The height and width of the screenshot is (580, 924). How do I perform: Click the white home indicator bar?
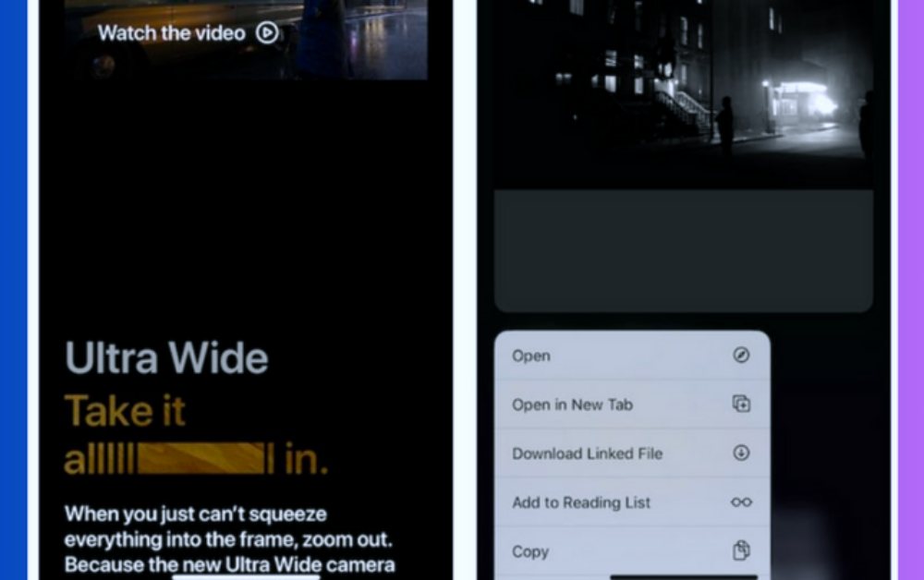pyautogui.click(x=247, y=577)
